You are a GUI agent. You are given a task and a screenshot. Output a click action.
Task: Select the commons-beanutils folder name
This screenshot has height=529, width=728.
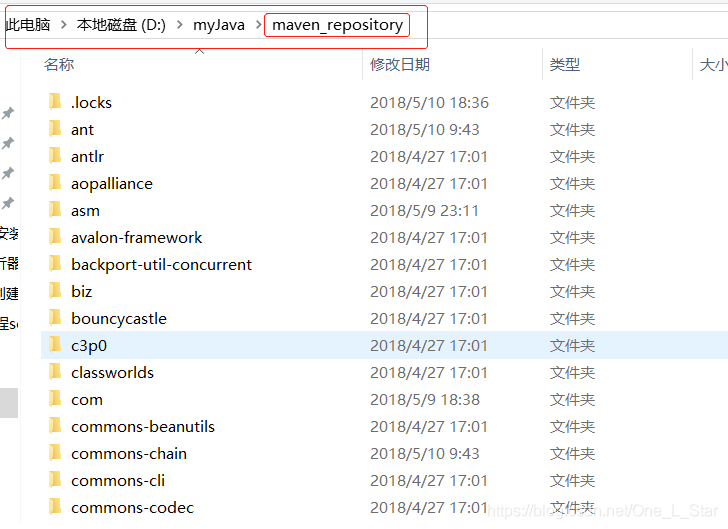click(143, 426)
